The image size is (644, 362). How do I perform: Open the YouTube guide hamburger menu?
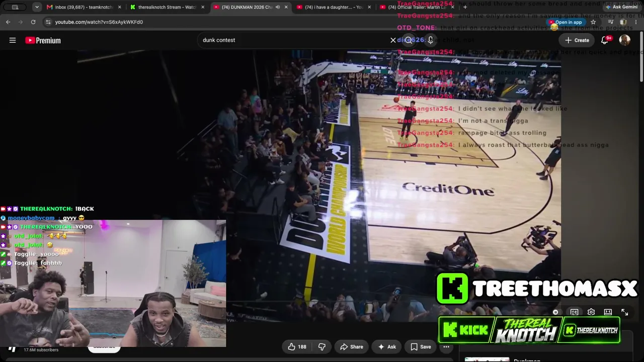(13, 40)
